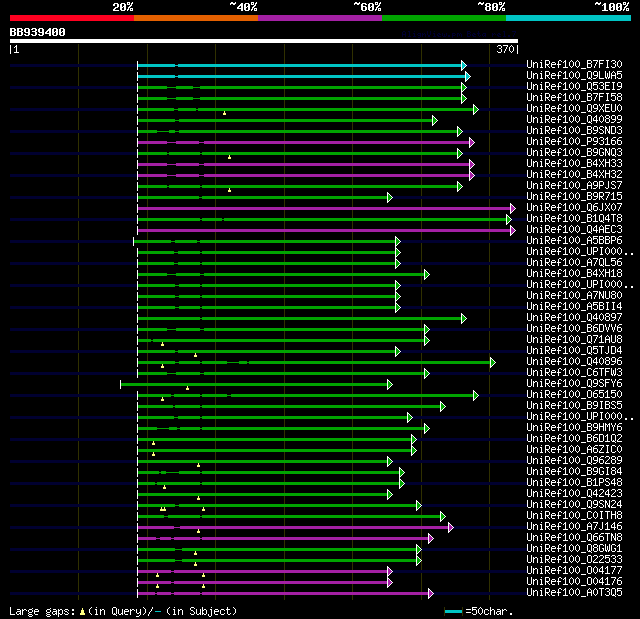Click the purple arrowhead of the UniRef100_A7J146 alignment
The width and height of the screenshot is (640, 619).
[x=451, y=528]
